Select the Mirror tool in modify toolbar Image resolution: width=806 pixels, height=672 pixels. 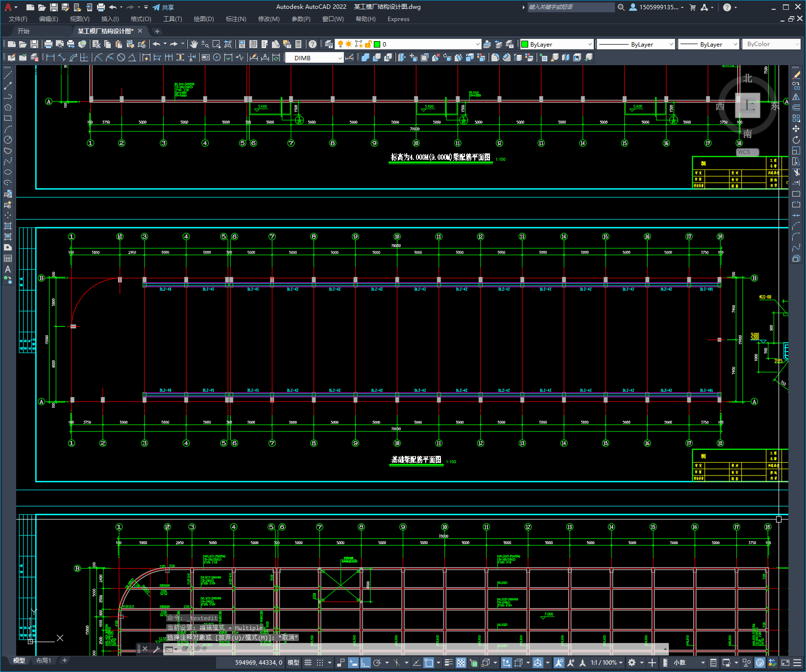[x=796, y=97]
